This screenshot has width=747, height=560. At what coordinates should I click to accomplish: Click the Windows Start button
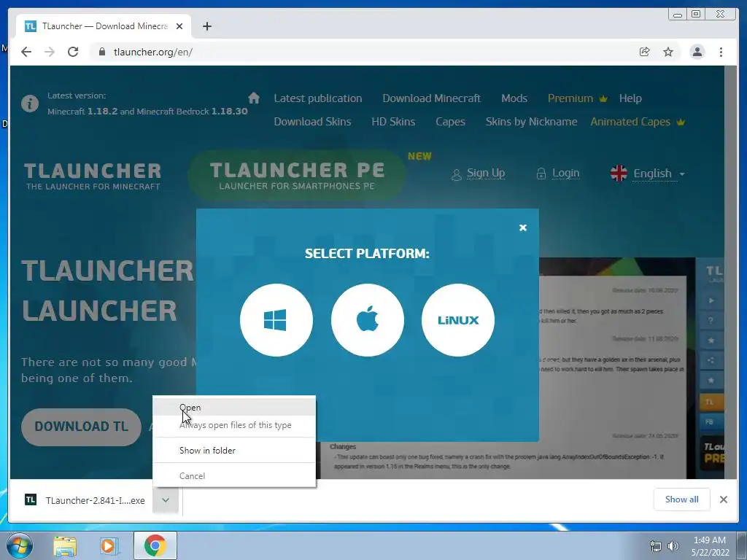tap(19, 545)
